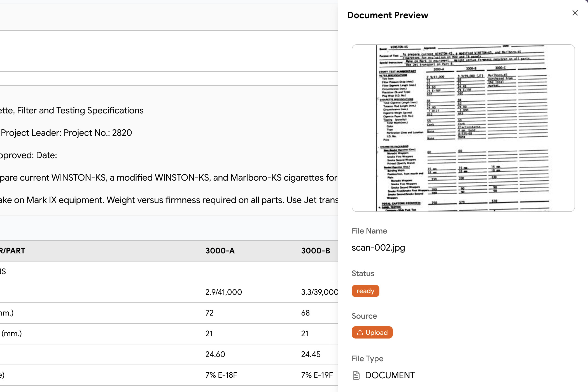Click the 24.45 value cell
Screen dimensions: 588x392
tap(311, 354)
